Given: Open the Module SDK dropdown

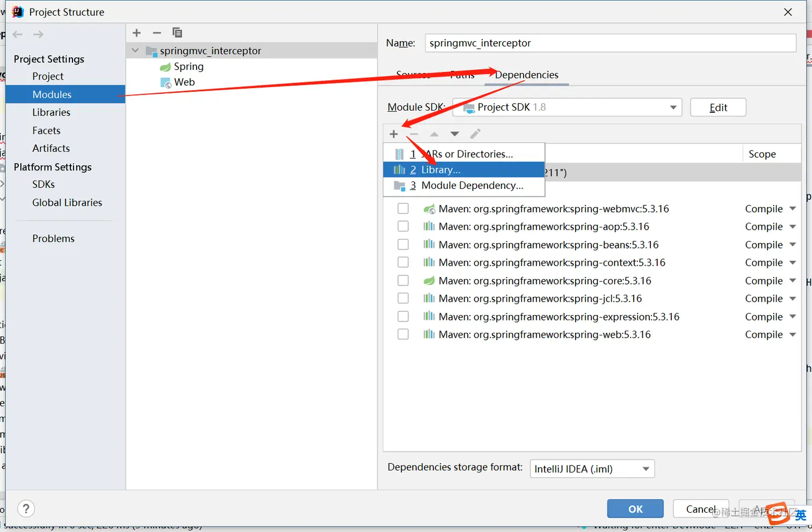Looking at the screenshot, I should point(567,107).
